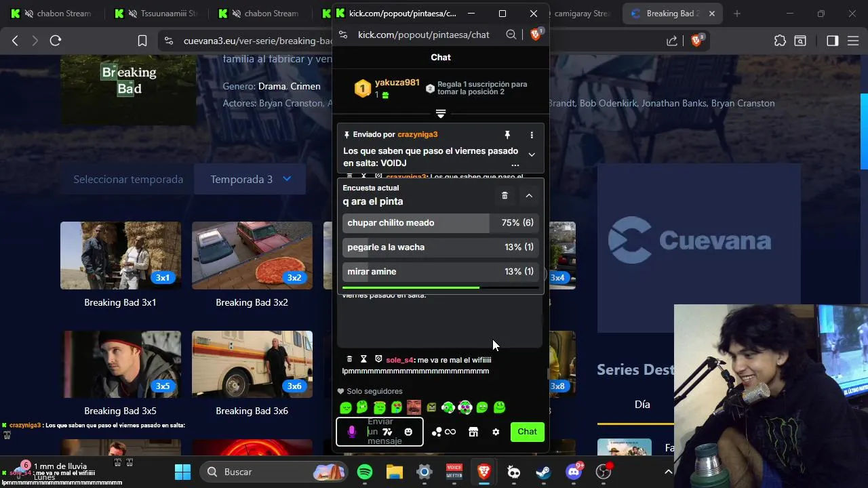Image resolution: width=868 pixels, height=488 pixels.
Task: Open OBS Studio from the taskbar
Action: point(604,472)
